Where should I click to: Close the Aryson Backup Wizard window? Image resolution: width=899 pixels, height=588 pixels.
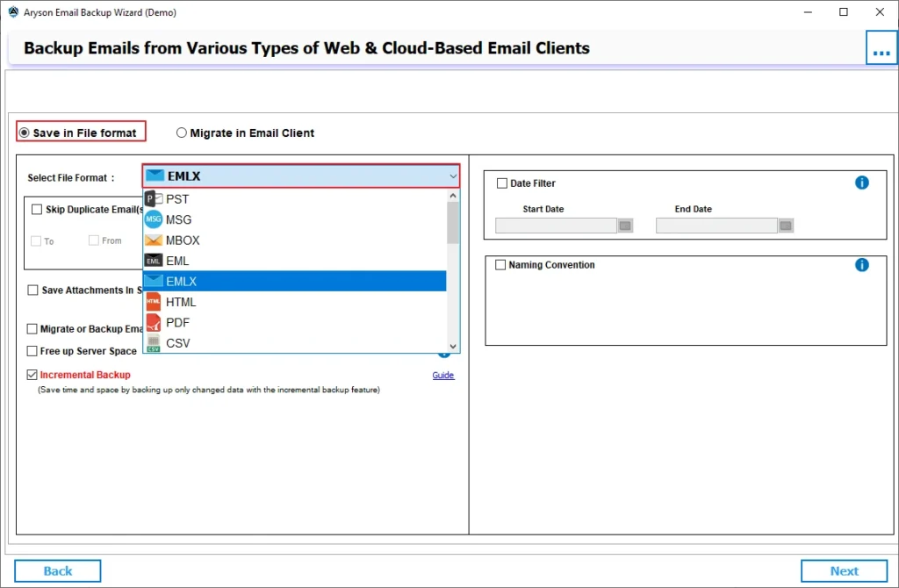click(x=880, y=12)
